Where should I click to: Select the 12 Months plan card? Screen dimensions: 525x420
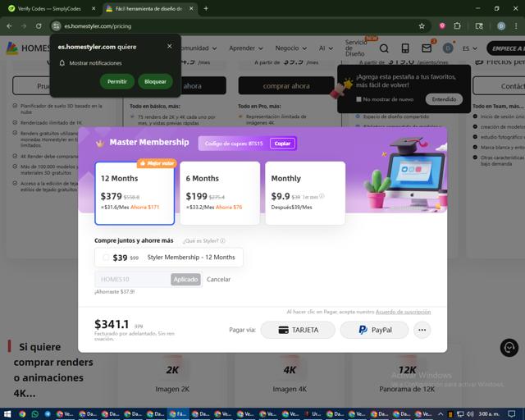pyautogui.click(x=135, y=194)
